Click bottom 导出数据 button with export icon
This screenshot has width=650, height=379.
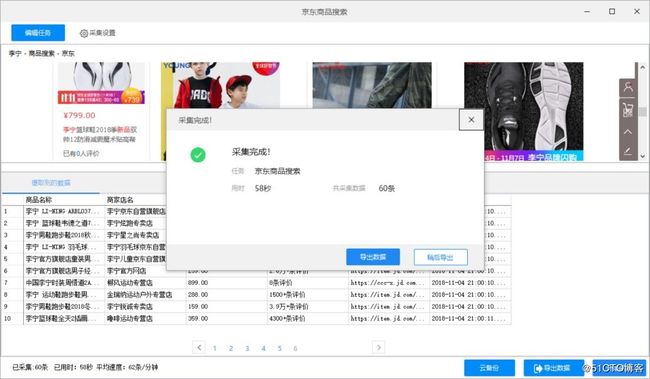pos(553,368)
